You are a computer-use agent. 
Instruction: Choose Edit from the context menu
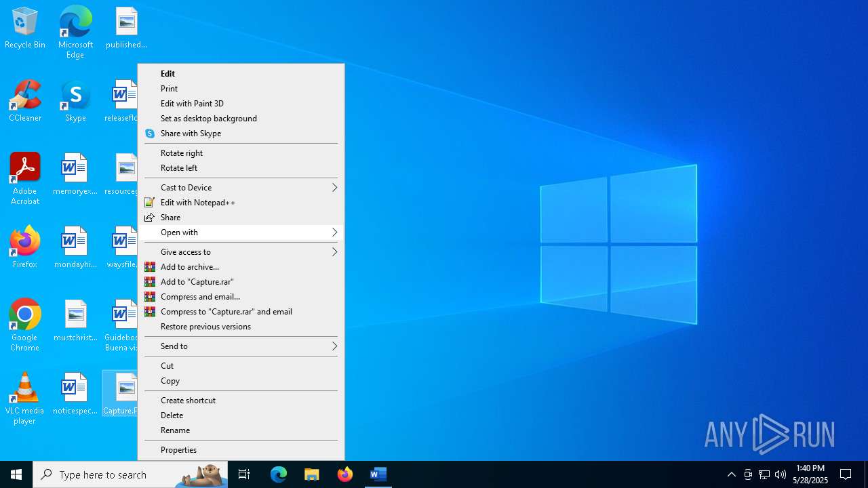241,74
